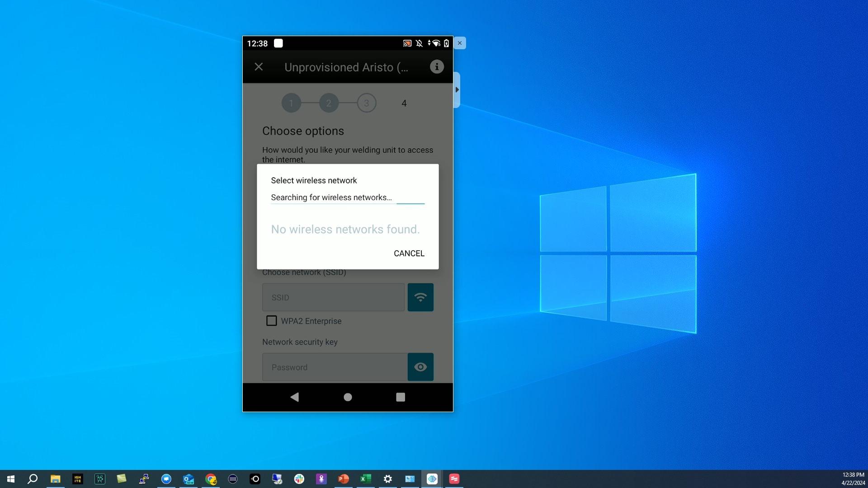Open Windows Settings gear in taskbar
868x488 pixels.
click(x=388, y=479)
